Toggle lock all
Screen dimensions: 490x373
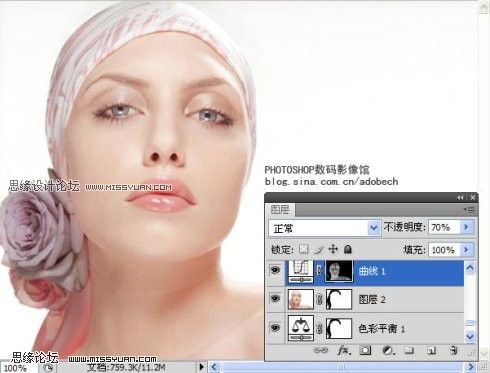(x=348, y=249)
